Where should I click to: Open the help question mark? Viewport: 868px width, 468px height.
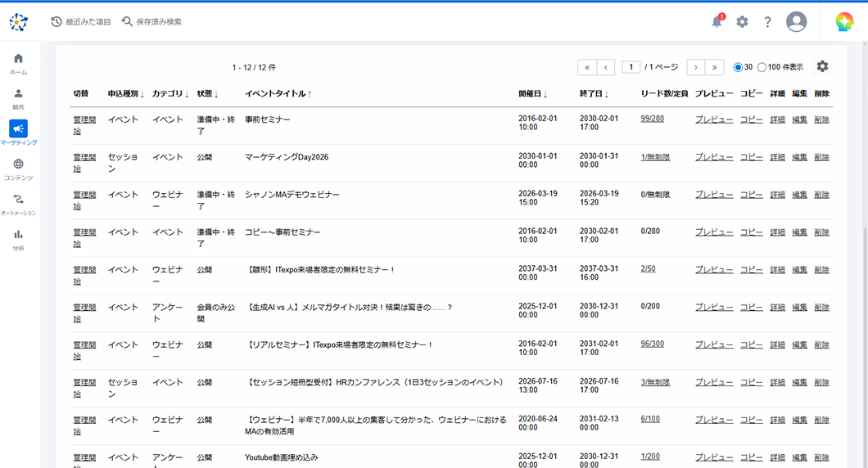767,21
